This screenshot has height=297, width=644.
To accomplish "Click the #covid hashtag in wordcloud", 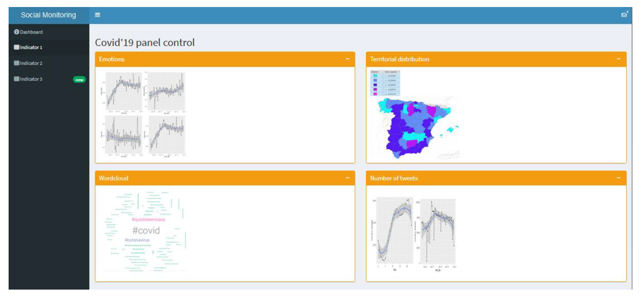I will (x=146, y=231).
